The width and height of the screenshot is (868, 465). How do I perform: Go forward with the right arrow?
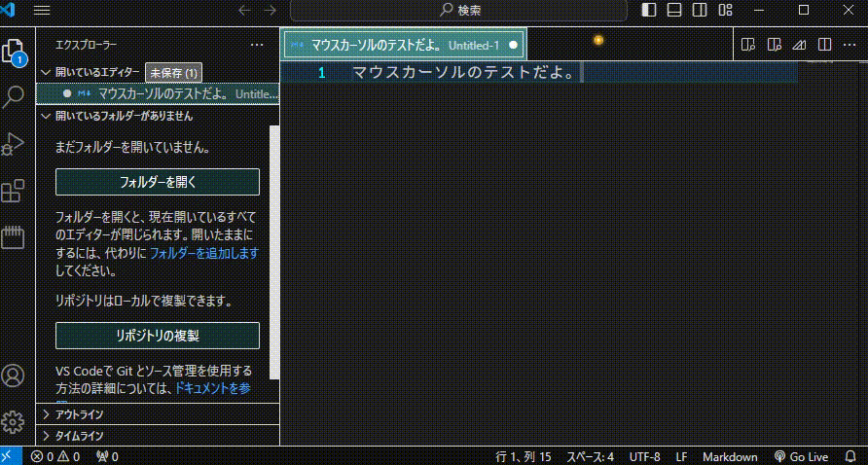271,10
